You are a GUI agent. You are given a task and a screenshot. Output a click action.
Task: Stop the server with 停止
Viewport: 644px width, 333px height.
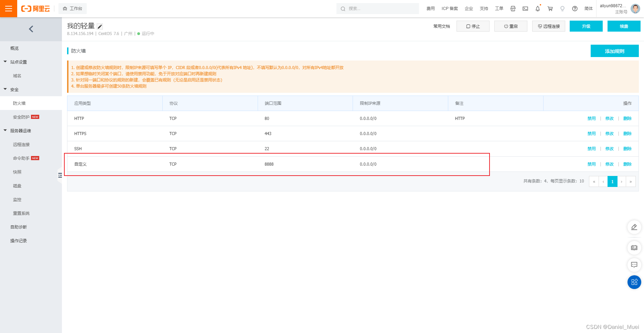(473, 26)
